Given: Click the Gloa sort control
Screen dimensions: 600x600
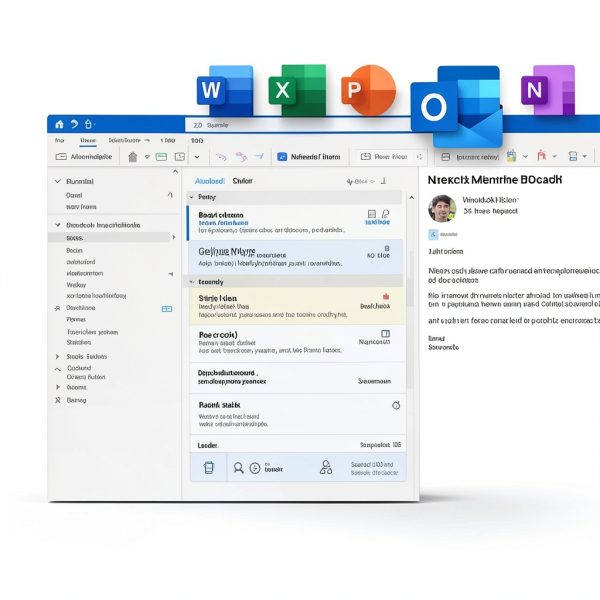Looking at the screenshot, I should 360,181.
